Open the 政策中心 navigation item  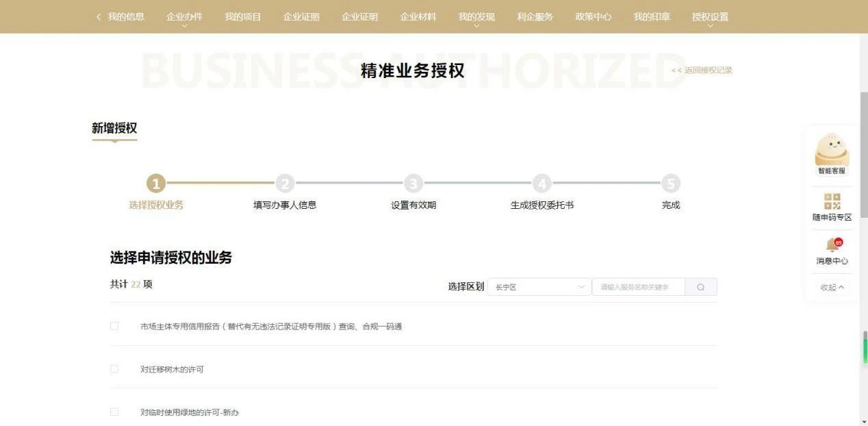point(593,17)
